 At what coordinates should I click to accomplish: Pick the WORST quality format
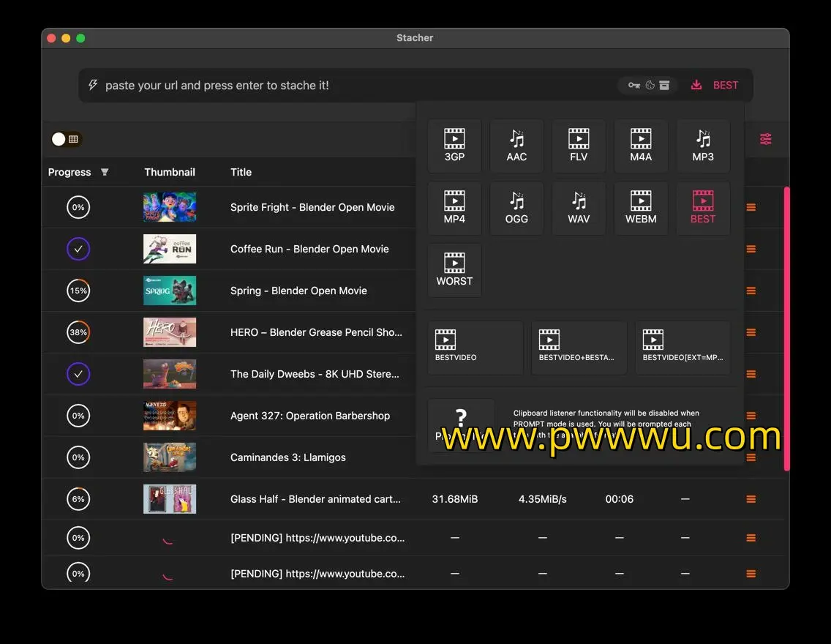[454, 270]
